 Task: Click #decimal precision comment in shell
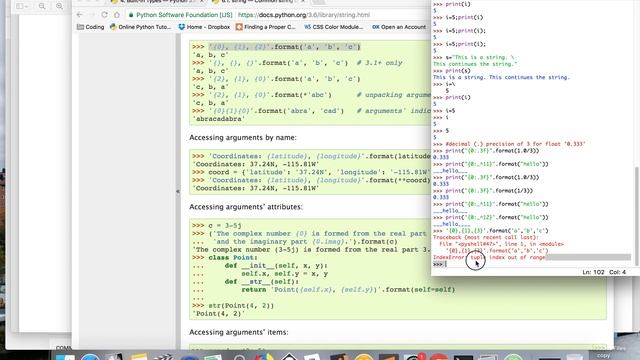(515, 144)
